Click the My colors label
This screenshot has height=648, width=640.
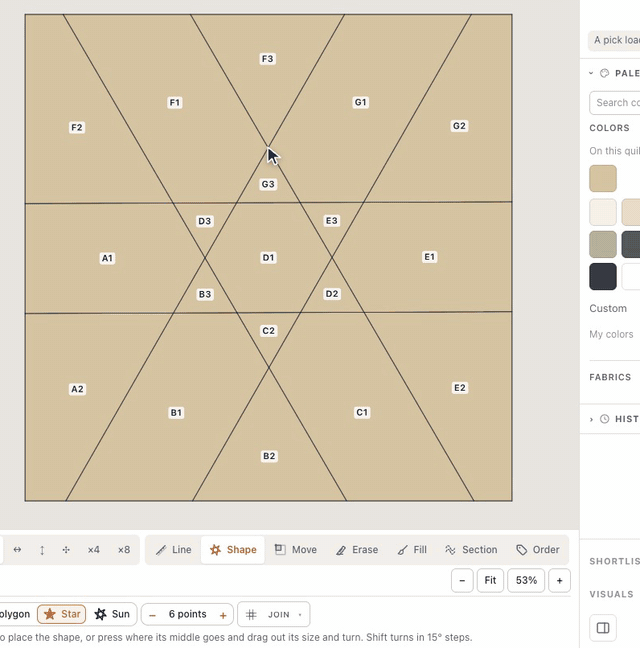pos(611,334)
